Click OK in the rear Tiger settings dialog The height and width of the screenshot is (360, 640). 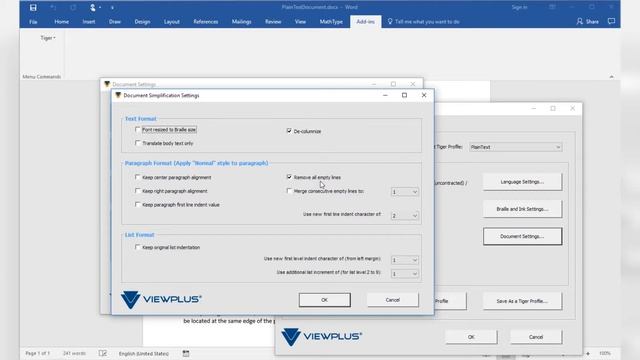(471, 337)
